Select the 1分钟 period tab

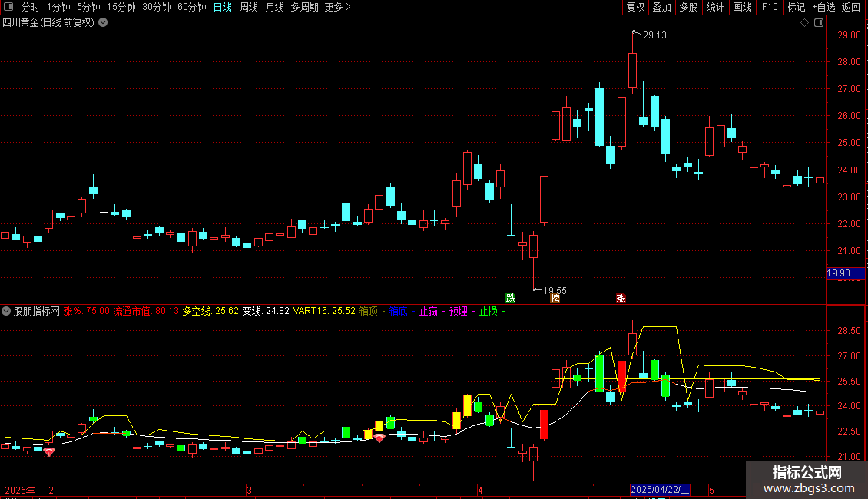pyautogui.click(x=58, y=7)
